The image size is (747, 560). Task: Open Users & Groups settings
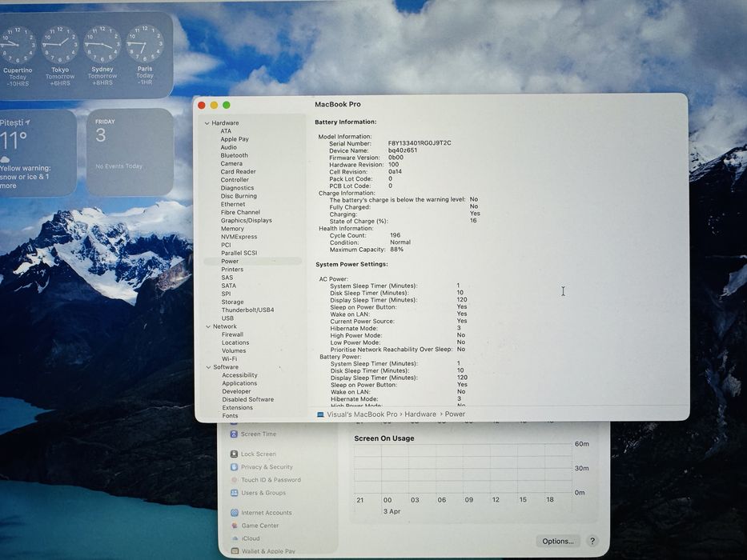(263, 493)
